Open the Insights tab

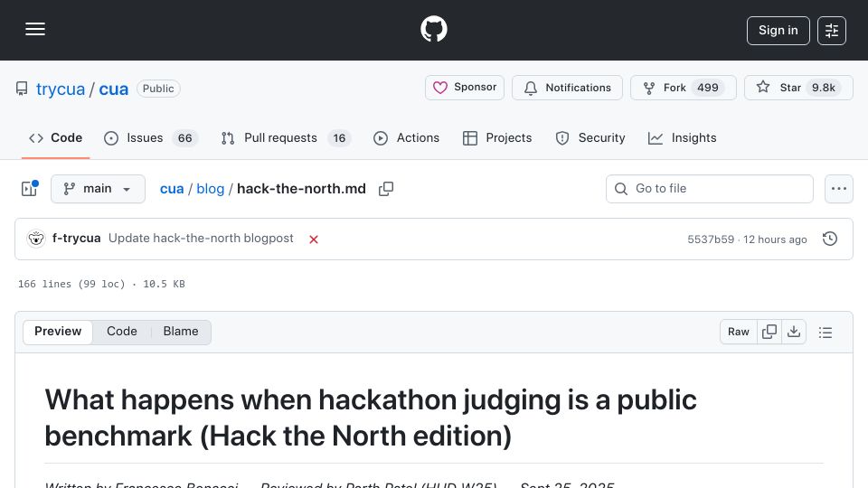[682, 137]
